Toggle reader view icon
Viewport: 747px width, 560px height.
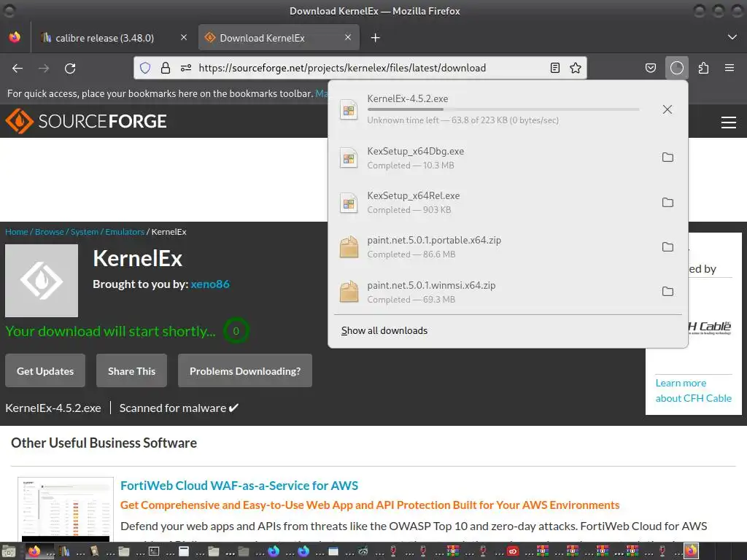click(x=555, y=68)
